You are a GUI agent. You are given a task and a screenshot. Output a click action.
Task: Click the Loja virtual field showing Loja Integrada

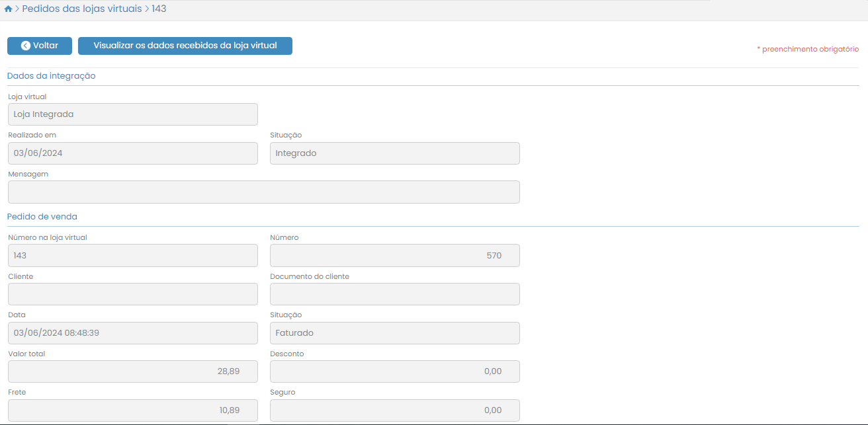coord(132,114)
